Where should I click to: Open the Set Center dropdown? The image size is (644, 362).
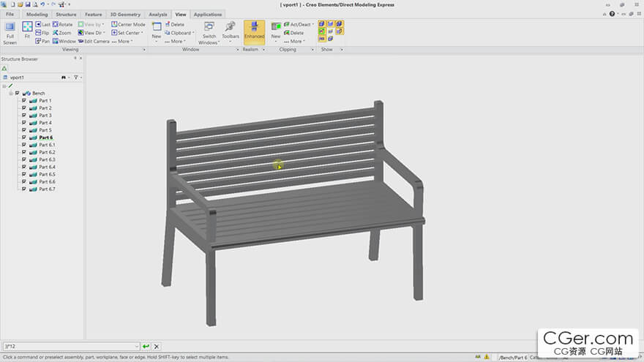pyautogui.click(x=127, y=32)
